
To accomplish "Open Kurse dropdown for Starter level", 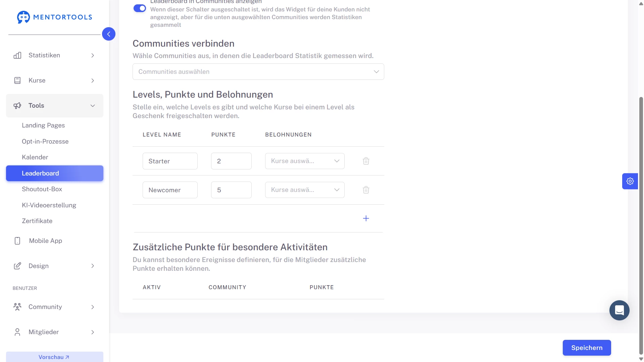I will pyautogui.click(x=304, y=161).
